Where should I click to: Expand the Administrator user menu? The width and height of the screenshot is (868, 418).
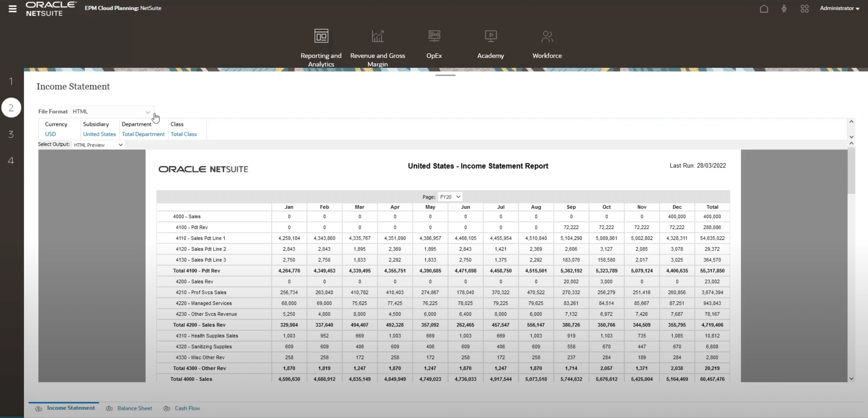tap(839, 8)
